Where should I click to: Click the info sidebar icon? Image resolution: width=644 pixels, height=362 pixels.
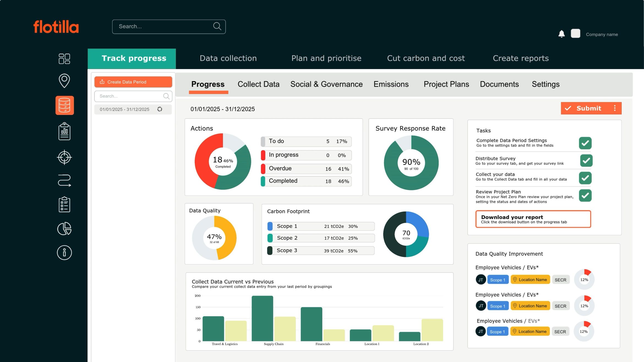coord(64,252)
